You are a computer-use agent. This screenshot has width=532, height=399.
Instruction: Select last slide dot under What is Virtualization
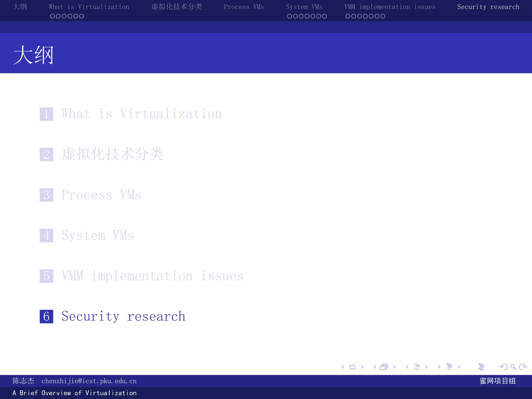coord(81,16)
